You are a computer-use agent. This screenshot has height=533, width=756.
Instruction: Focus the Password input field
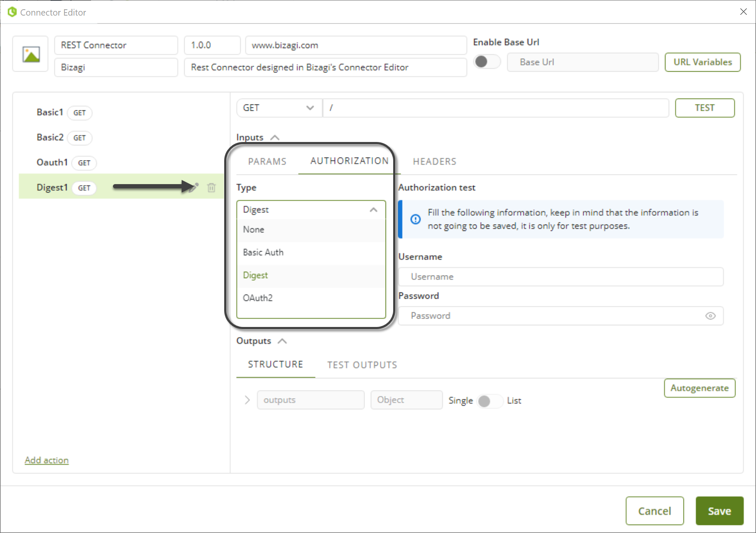point(561,316)
